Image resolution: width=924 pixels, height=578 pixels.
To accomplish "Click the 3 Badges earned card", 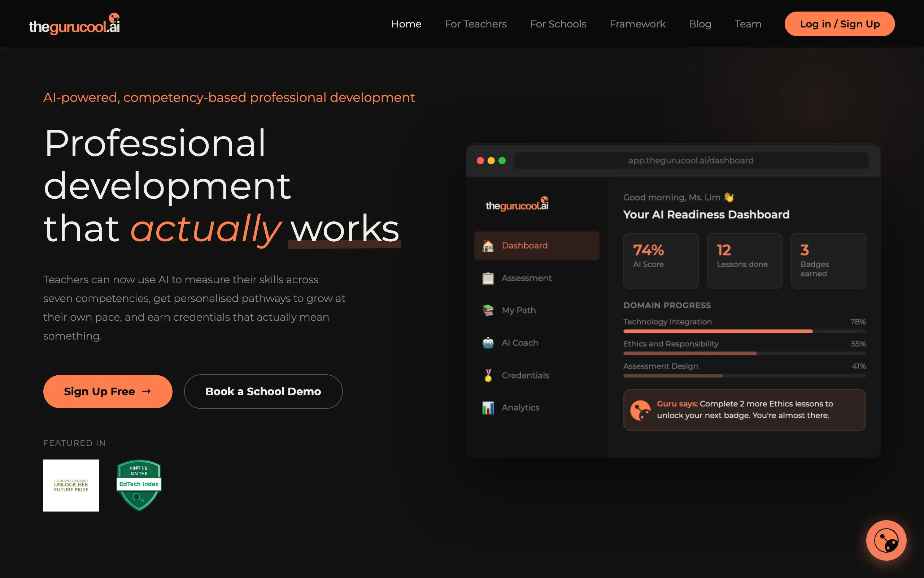I will tap(828, 260).
